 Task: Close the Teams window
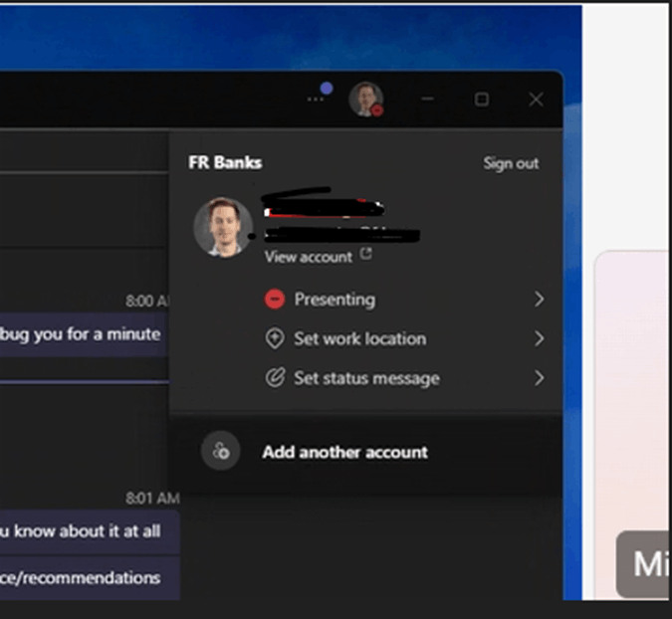(x=536, y=100)
